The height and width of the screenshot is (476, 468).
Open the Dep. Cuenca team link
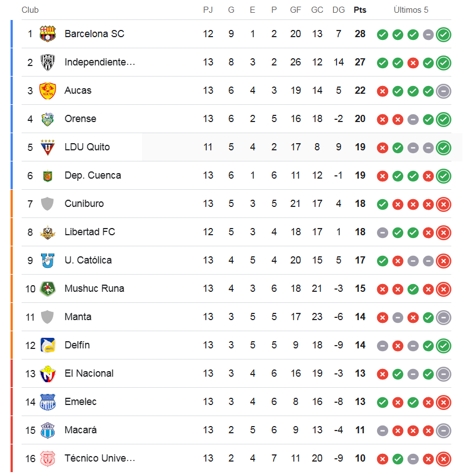tap(93, 175)
